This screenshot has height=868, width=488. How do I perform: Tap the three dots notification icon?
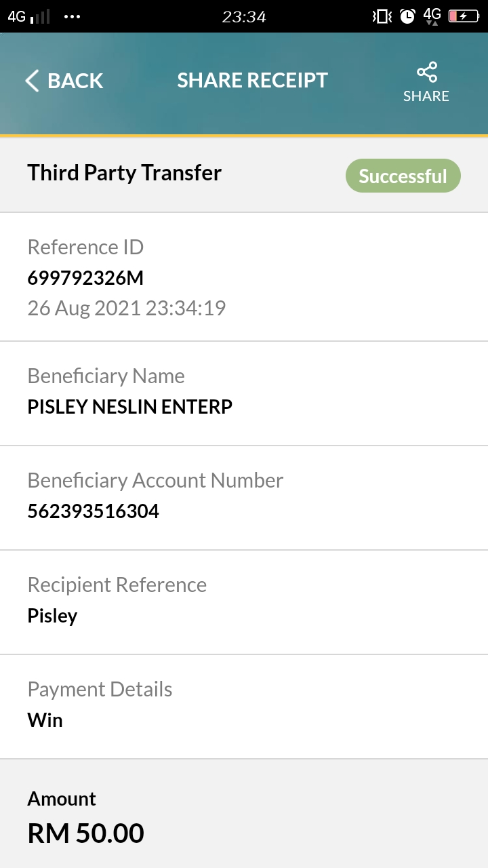click(x=72, y=16)
